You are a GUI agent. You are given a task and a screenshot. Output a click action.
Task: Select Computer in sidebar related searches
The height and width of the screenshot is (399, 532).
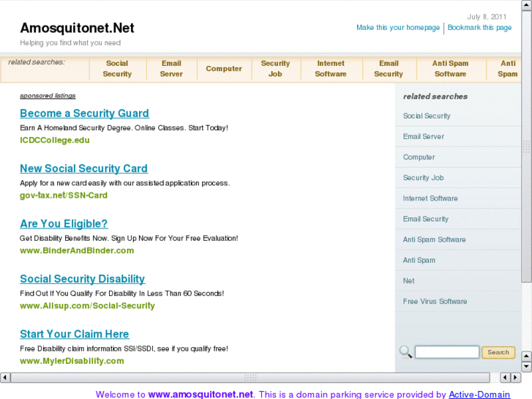pyautogui.click(x=419, y=157)
